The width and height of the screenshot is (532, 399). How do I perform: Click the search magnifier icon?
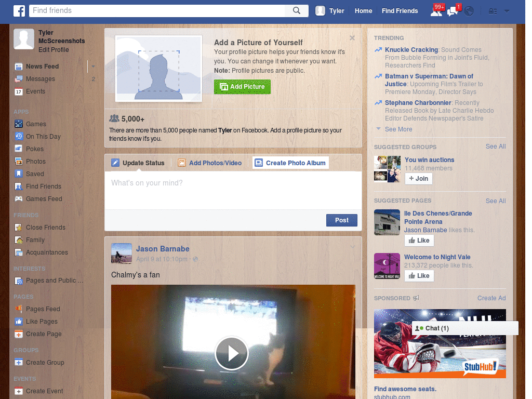[297, 10]
